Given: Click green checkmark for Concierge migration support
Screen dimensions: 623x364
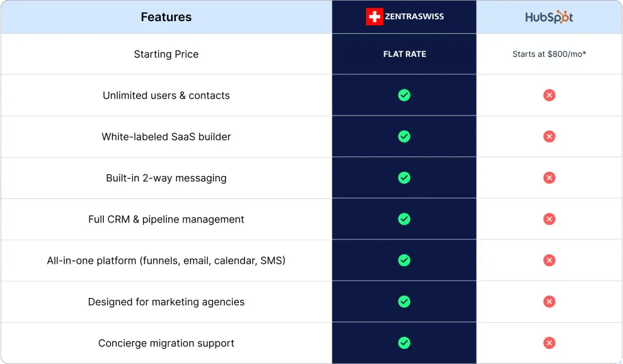Looking at the screenshot, I should pyautogui.click(x=404, y=343).
